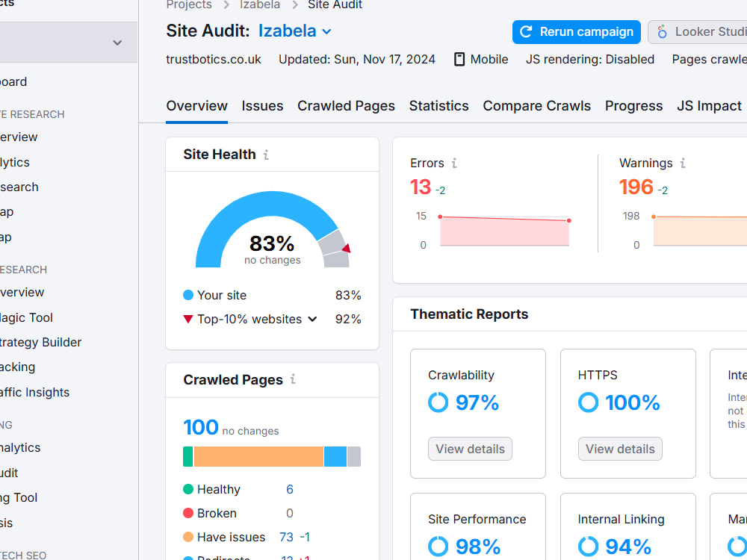Click the orange segment of crawled pages bar
Image resolution: width=747 pixels, height=560 pixels.
[x=258, y=457]
